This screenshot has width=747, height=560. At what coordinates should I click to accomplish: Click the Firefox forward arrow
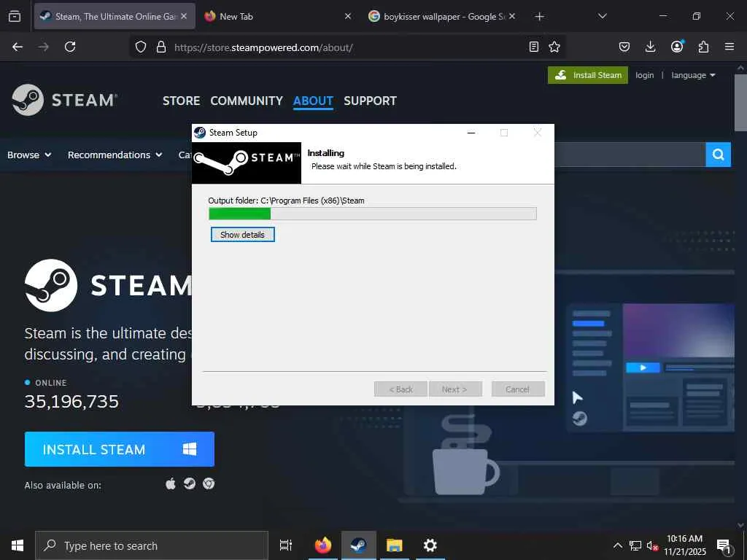[x=43, y=47]
